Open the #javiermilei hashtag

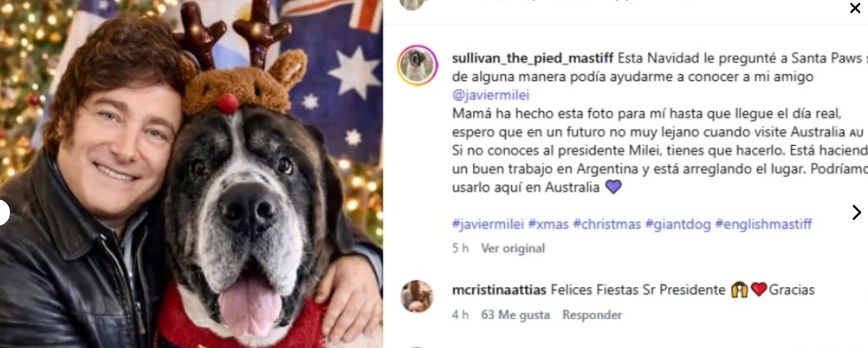pyautogui.click(x=488, y=225)
